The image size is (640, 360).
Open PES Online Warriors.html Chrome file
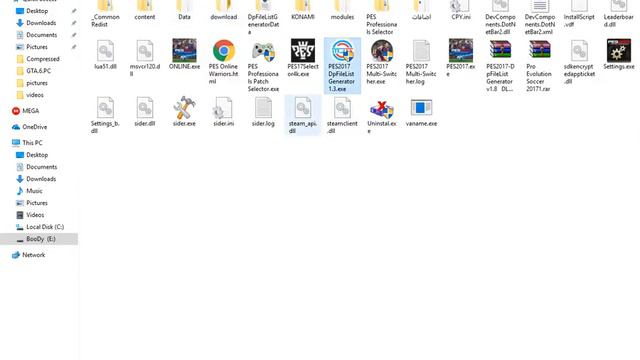point(224,51)
